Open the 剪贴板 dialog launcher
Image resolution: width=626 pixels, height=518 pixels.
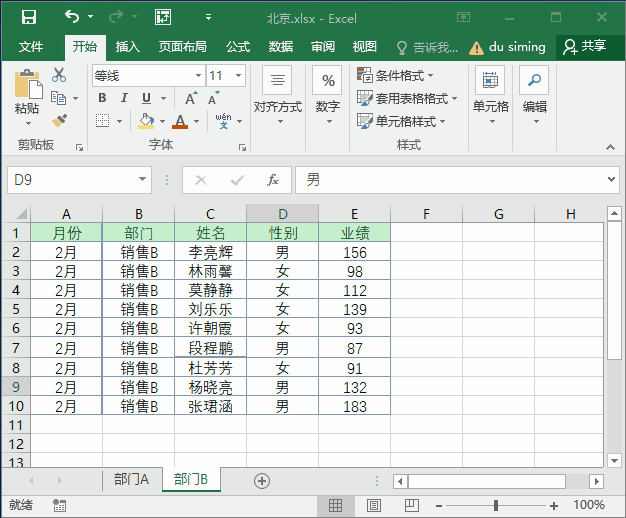(79, 148)
